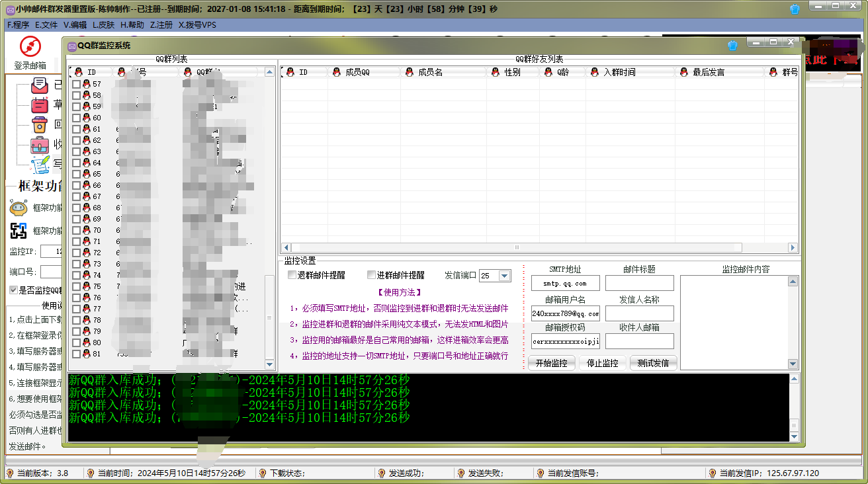
Task: Click the 成员名 column header
Action: 443,72
